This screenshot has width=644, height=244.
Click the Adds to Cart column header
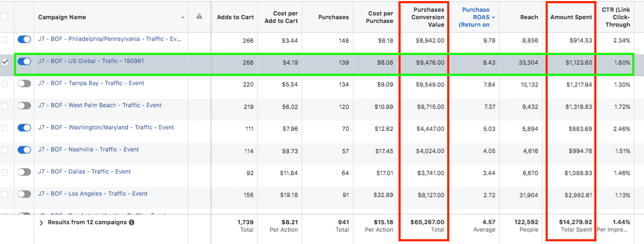tap(235, 17)
